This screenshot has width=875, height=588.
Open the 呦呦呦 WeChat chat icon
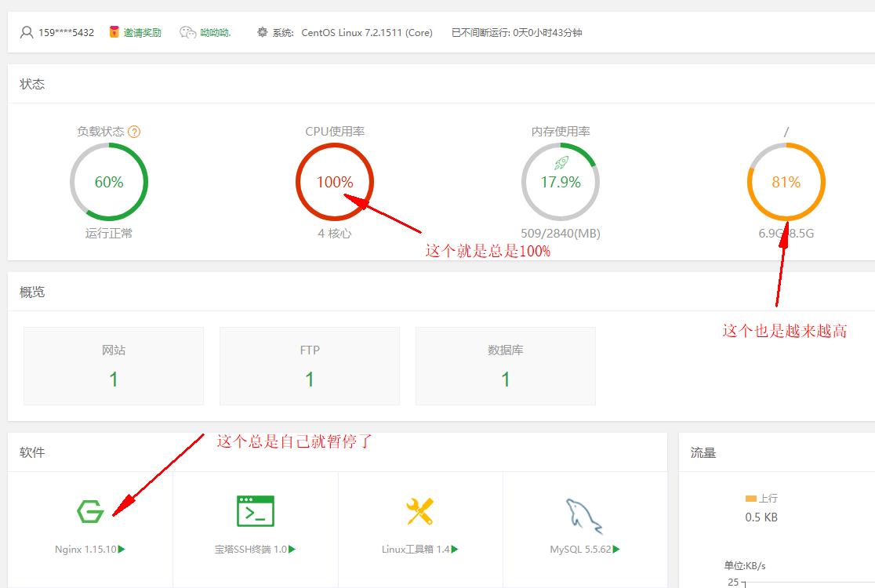coord(186,32)
